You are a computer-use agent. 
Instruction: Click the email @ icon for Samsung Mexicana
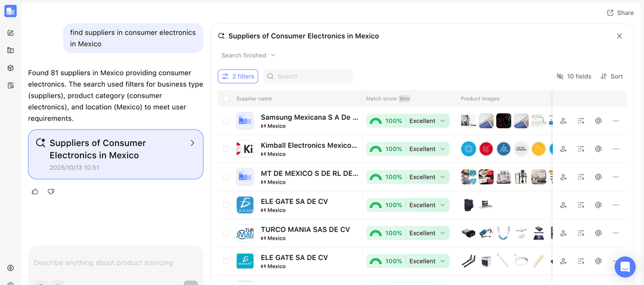point(599,120)
